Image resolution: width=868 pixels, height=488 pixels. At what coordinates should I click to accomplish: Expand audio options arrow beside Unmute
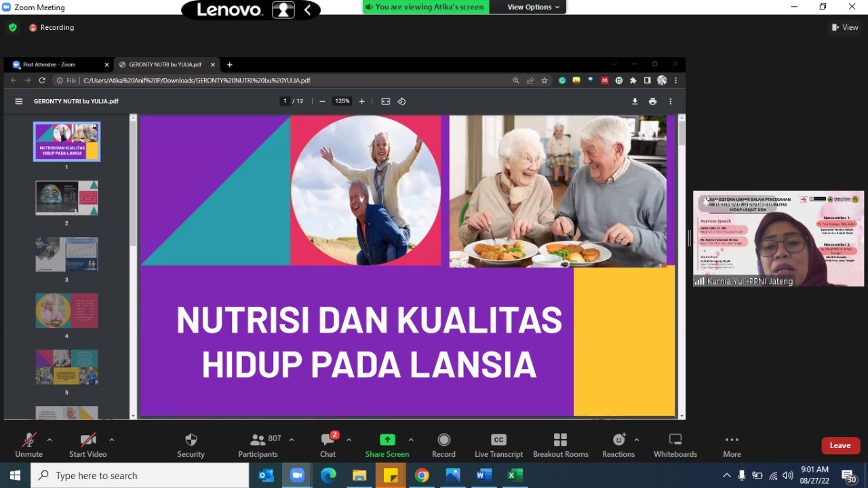(49, 440)
